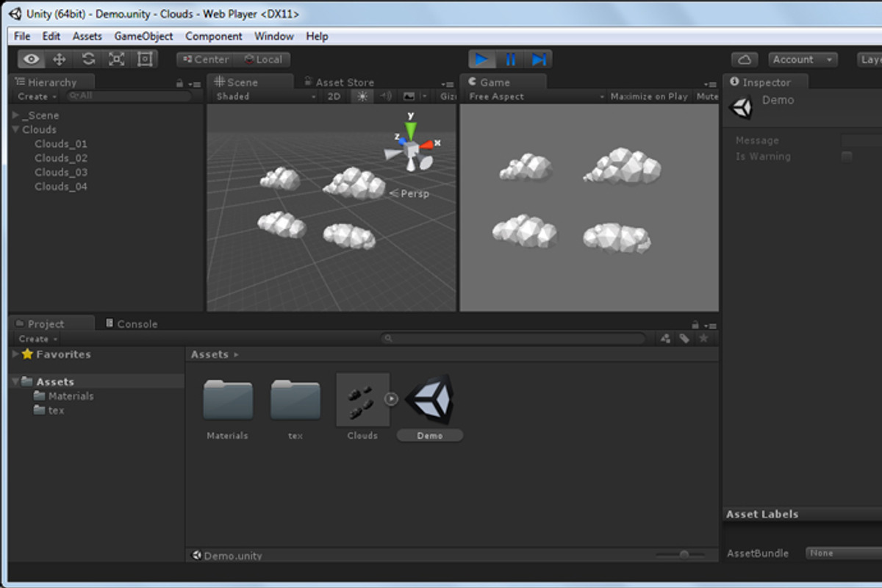The image size is (882, 588).
Task: Click the green Y axis gizmo cone
Action: tap(411, 129)
